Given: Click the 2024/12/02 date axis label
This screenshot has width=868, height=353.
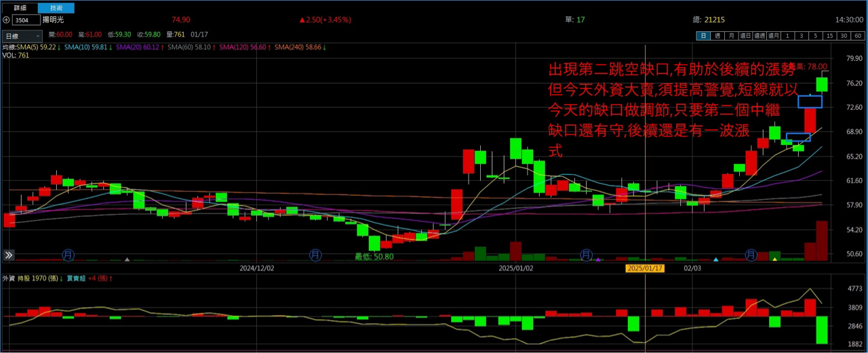Looking at the screenshot, I should click(x=258, y=268).
